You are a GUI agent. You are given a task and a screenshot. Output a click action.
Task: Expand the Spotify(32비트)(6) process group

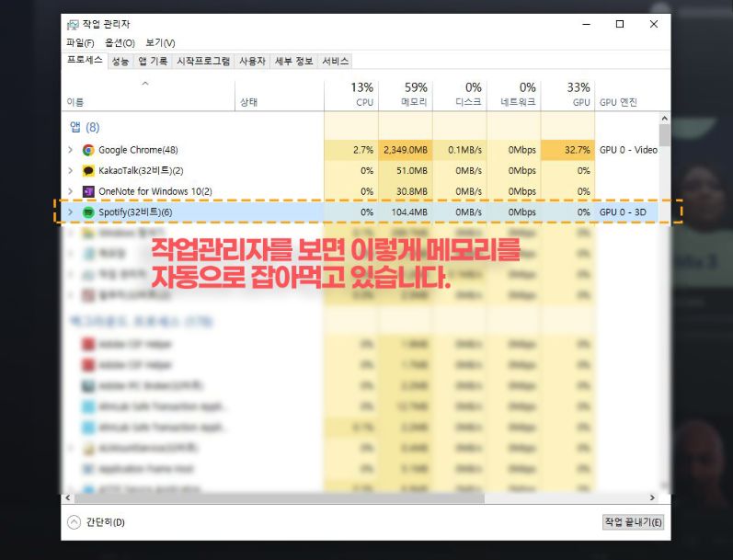tap(70, 212)
